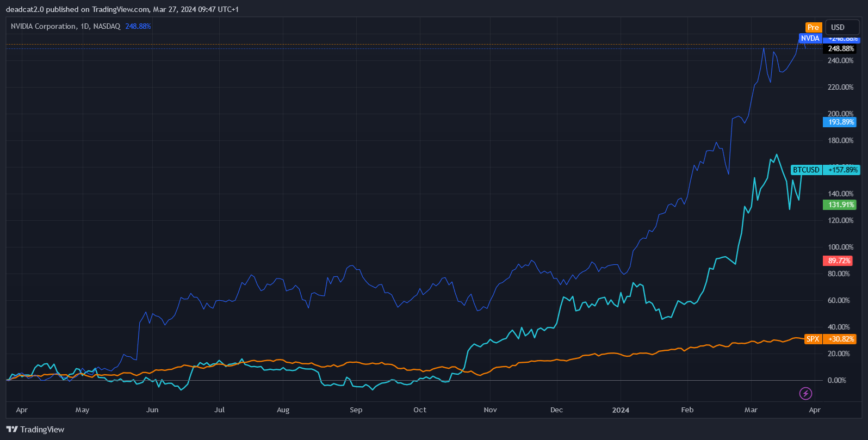Viewport: 868px width, 440px height.
Task: Select the NVDA price label
Action: pyautogui.click(x=810, y=38)
